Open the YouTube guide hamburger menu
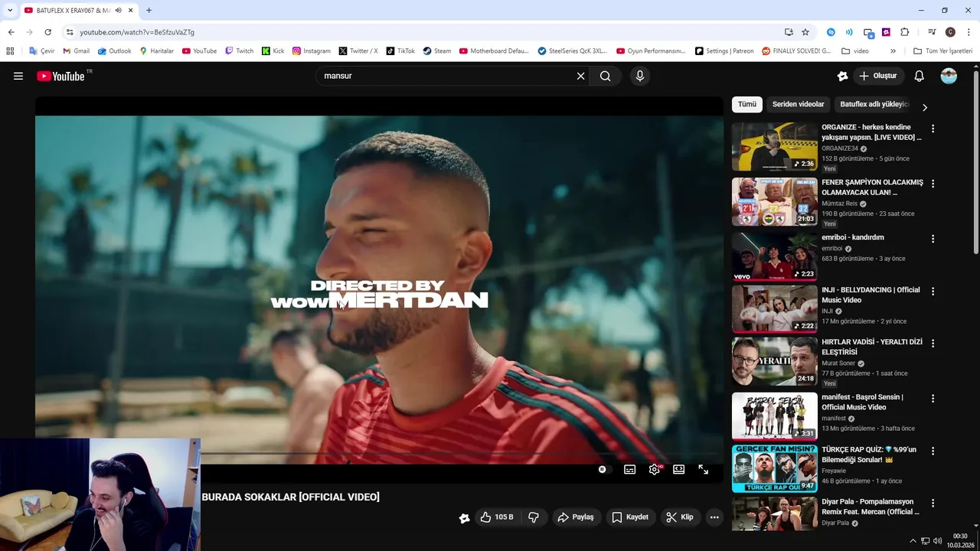This screenshot has height=551, width=980. point(18,76)
